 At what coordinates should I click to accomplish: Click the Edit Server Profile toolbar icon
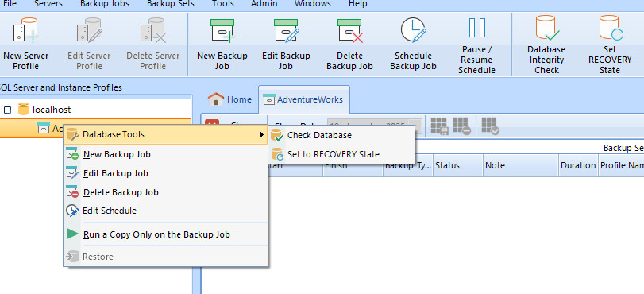[x=89, y=30]
